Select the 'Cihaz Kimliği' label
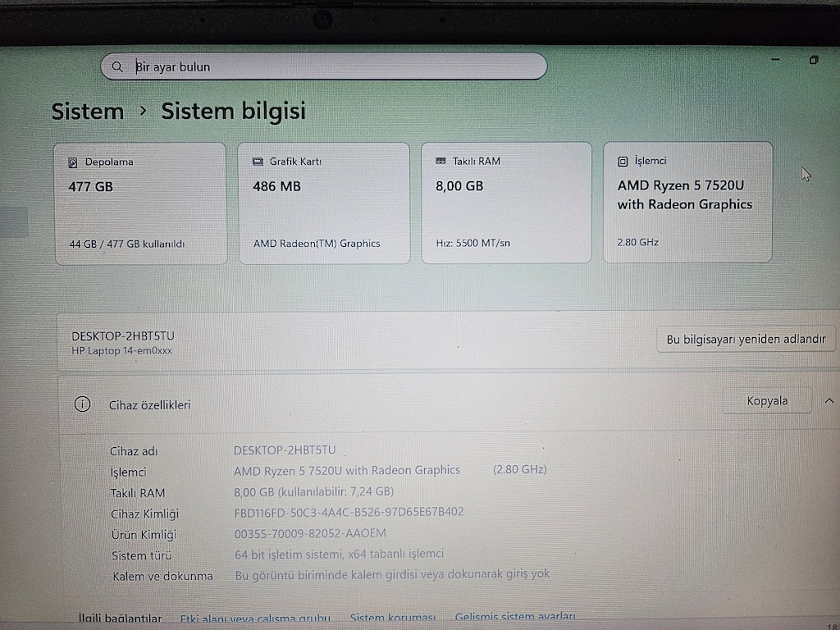This screenshot has width=840, height=630. [x=144, y=514]
